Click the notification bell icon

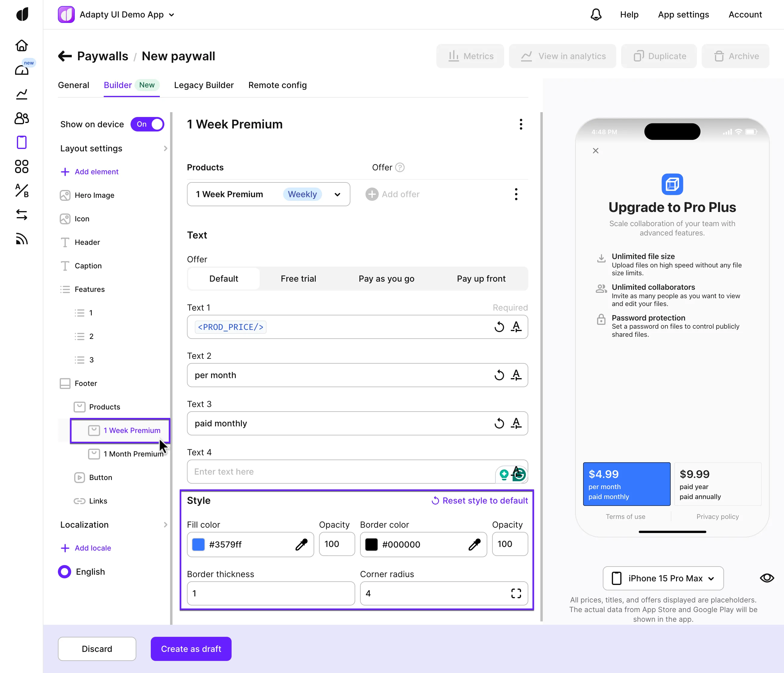coord(596,14)
